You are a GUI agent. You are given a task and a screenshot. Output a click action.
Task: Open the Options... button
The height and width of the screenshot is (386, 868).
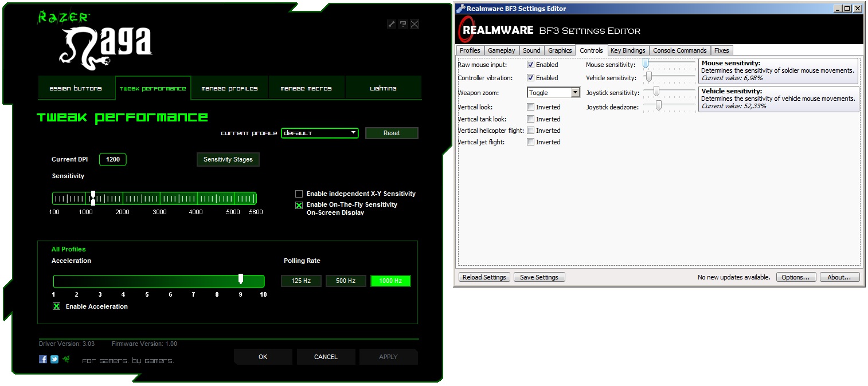point(796,277)
